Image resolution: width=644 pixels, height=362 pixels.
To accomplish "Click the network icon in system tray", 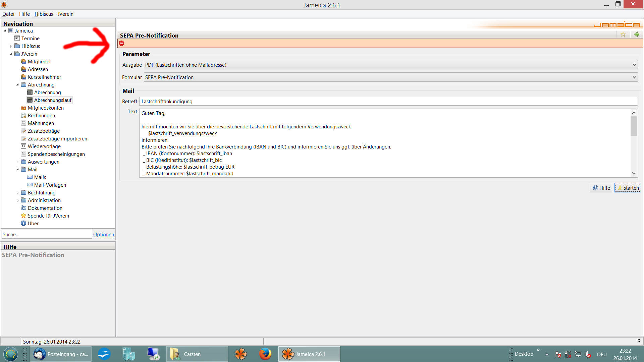I will pos(578,354).
